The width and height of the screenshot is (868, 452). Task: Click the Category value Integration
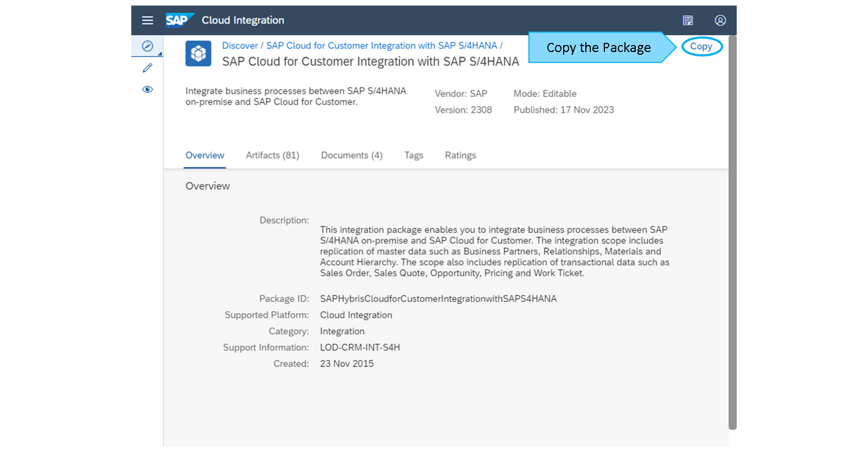click(342, 332)
